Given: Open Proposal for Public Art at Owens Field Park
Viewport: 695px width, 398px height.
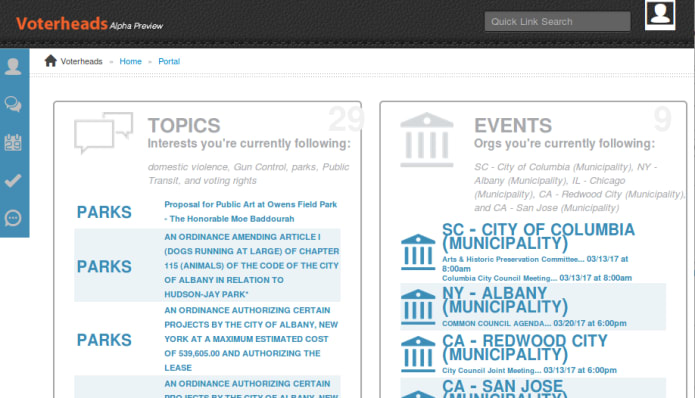Looking at the screenshot, I should click(250, 211).
